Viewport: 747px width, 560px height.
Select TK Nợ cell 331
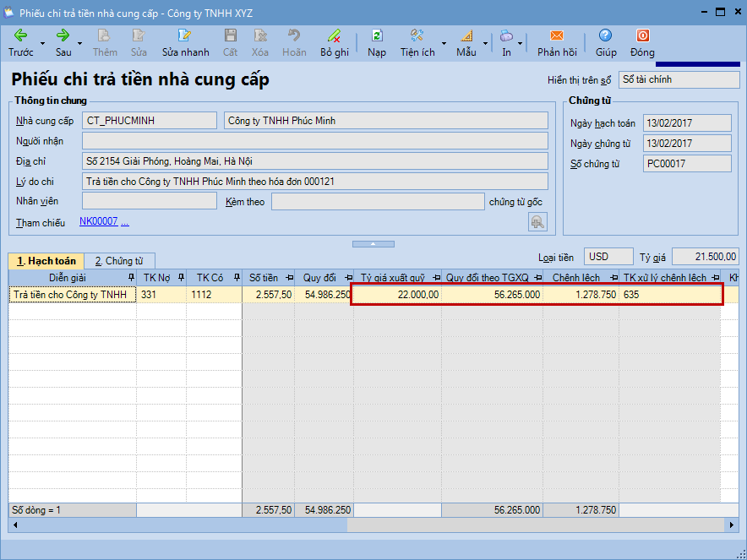(161, 295)
